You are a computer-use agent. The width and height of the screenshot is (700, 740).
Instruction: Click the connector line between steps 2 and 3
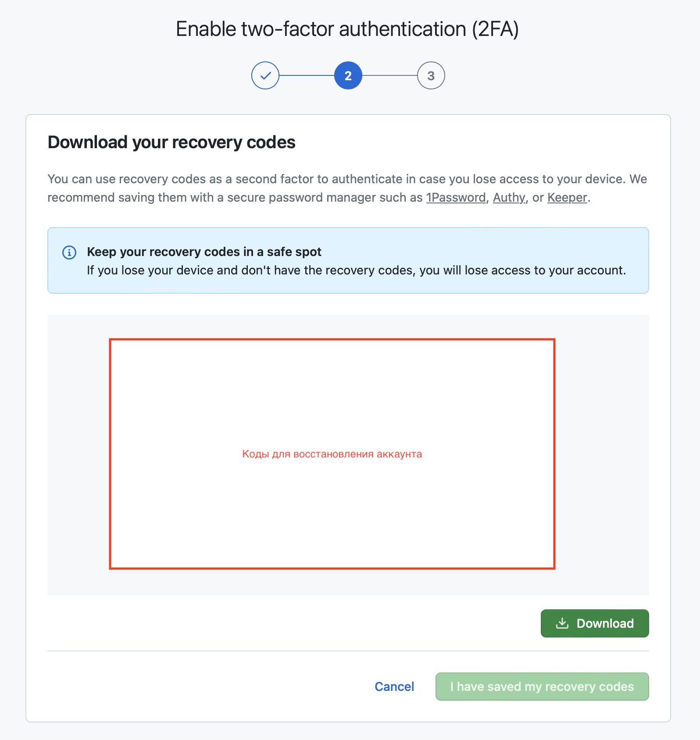click(389, 75)
